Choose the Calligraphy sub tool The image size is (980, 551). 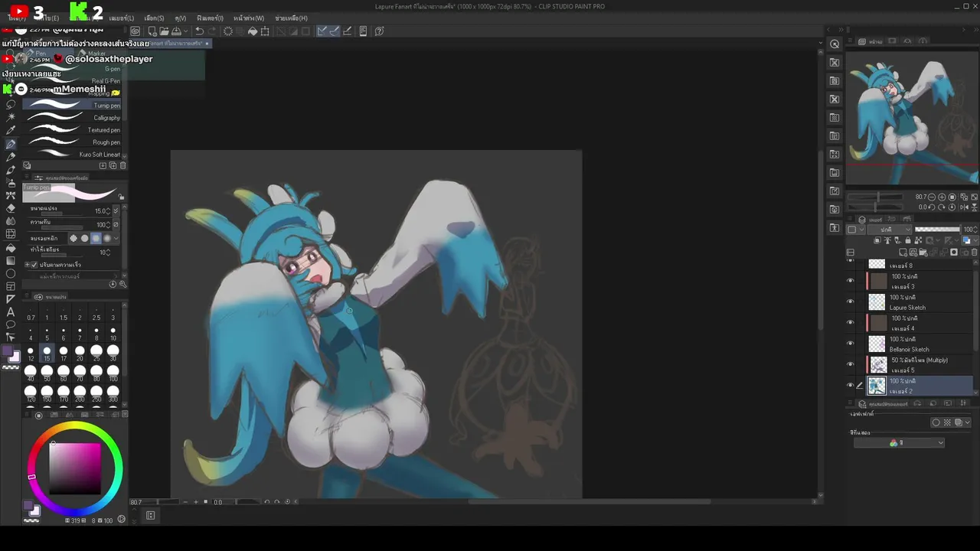pos(72,118)
